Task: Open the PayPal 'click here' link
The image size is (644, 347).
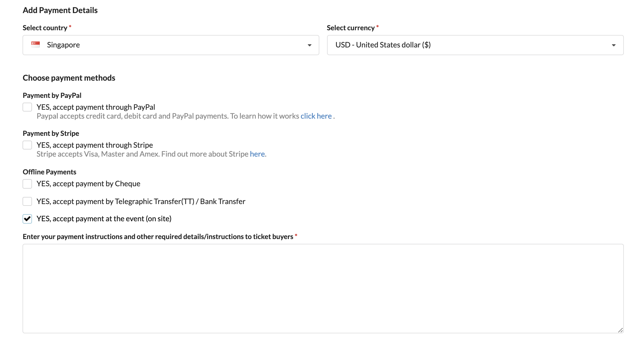Action: (x=316, y=116)
